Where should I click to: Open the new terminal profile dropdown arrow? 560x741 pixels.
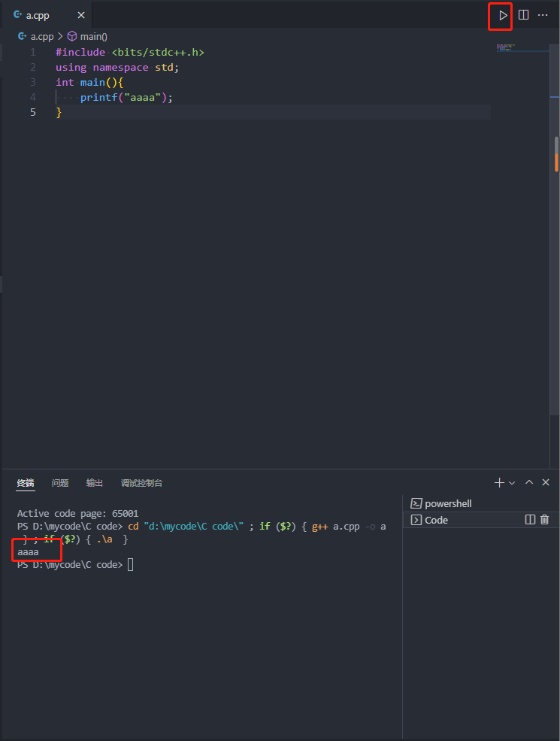512,483
